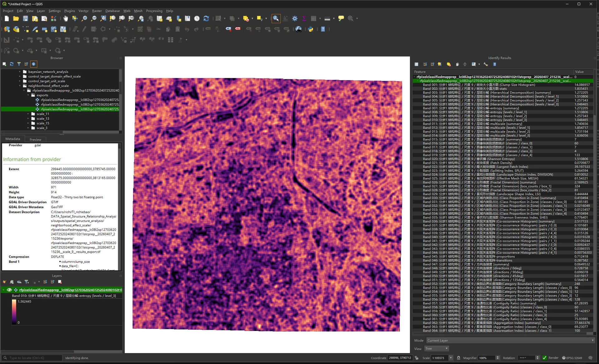Screen dimensions: 599x364
Task: Open the Python Console icon
Action: [311, 29]
